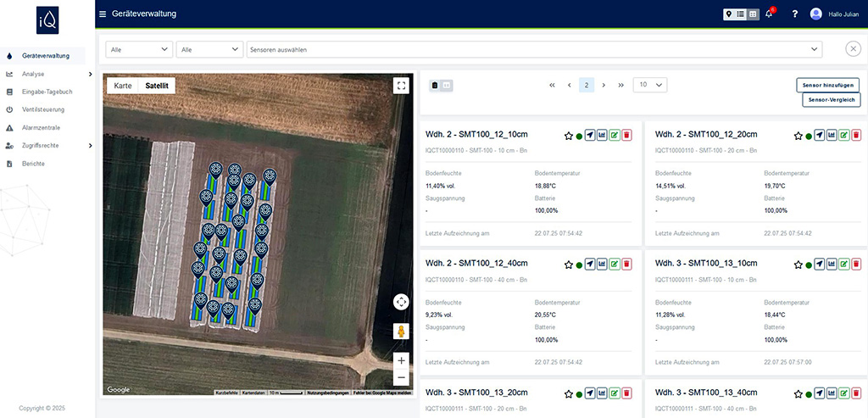Open Eingabe-Tagebuch in the sidebar
Viewport: 868px width, 418px height.
tap(47, 92)
